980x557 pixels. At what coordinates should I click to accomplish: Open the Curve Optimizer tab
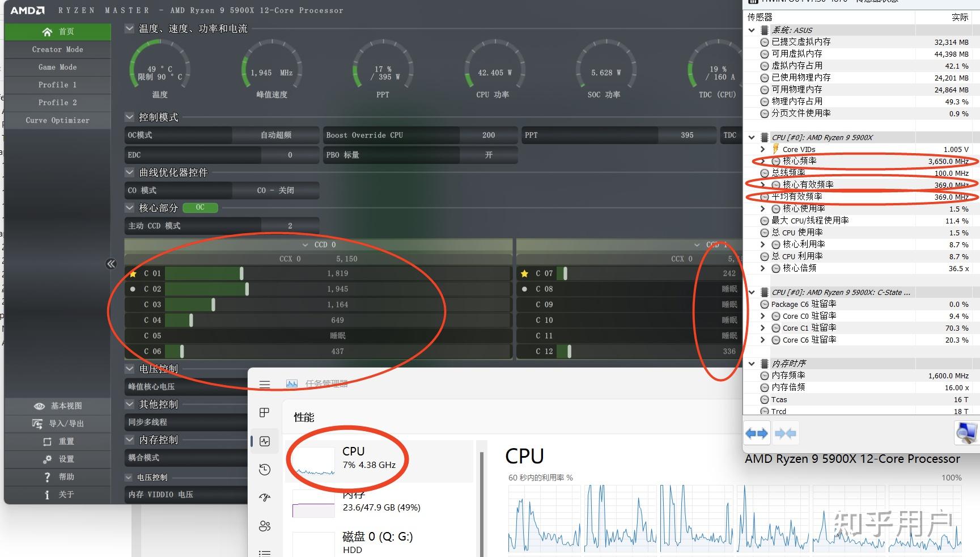coord(57,120)
